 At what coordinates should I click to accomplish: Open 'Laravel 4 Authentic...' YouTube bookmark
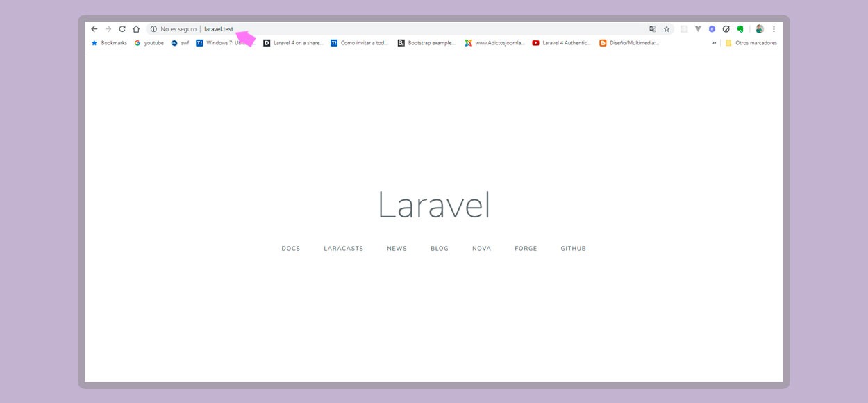[562, 43]
